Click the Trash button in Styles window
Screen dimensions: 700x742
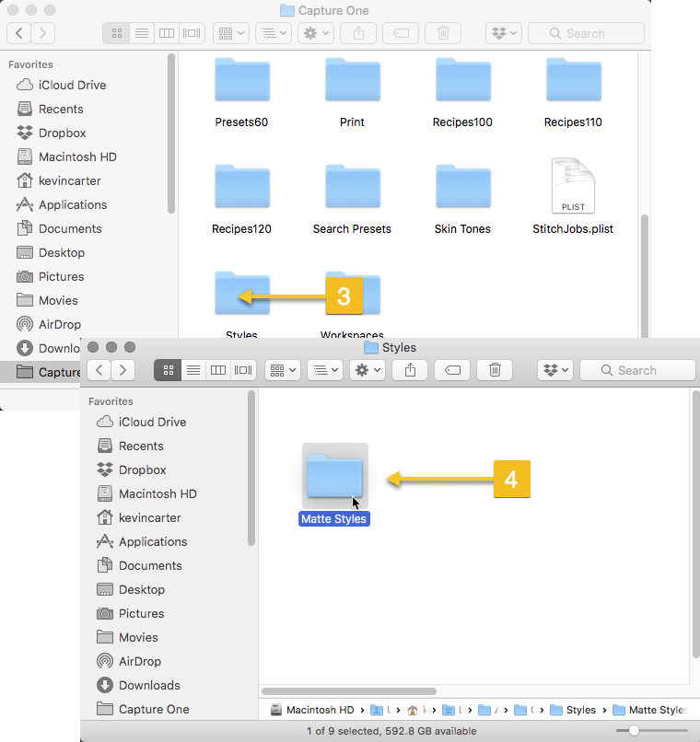tap(495, 370)
